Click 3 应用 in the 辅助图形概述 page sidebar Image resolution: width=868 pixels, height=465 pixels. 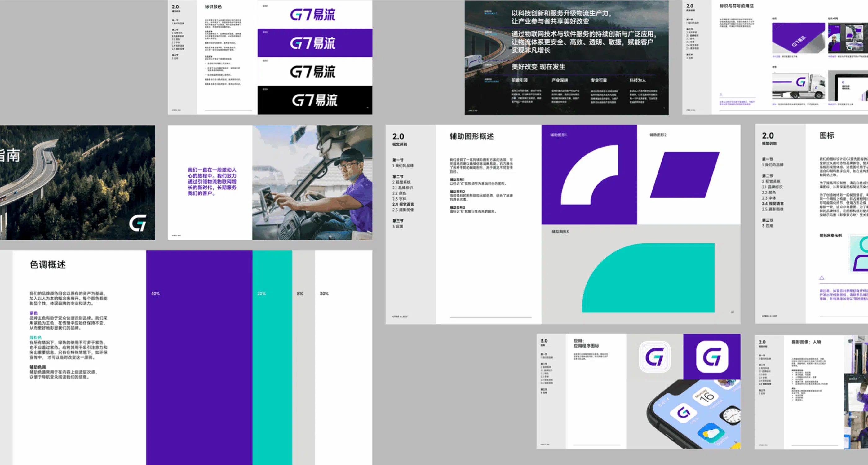[x=397, y=226]
